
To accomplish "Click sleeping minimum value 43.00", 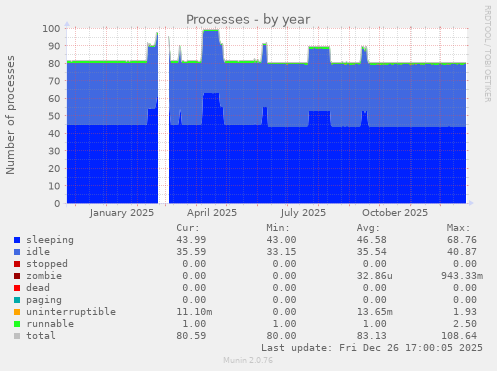I will coord(281,240).
